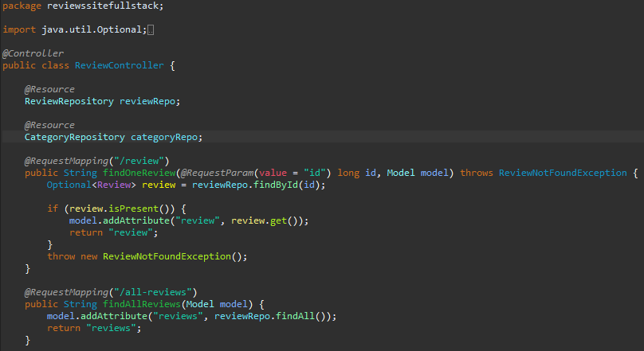Click the reviewRepo field name
The width and height of the screenshot is (644, 351).
147,101
